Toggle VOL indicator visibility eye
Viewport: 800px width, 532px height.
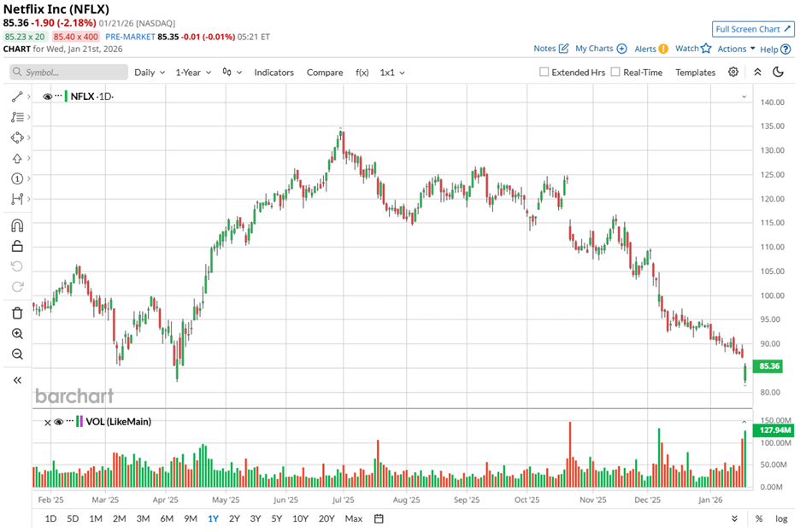pyautogui.click(x=59, y=422)
